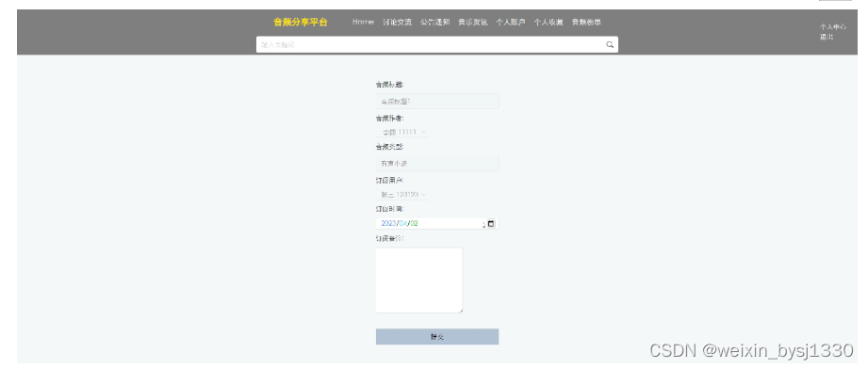868x369 pixels.
Task: Click the audio title field
Action: 437,102
